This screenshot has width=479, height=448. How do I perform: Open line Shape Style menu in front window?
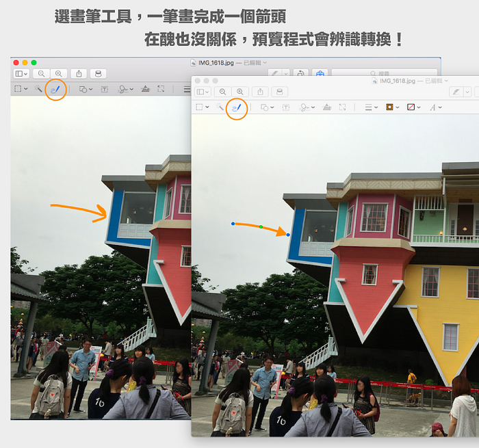(372, 107)
